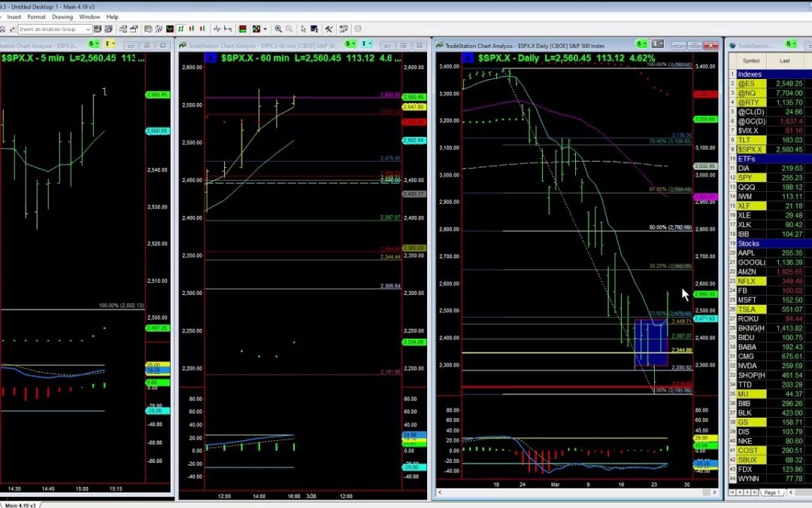Image resolution: width=812 pixels, height=508 pixels.
Task: Select the AAPL symbol in RadarScreen
Action: click(747, 253)
